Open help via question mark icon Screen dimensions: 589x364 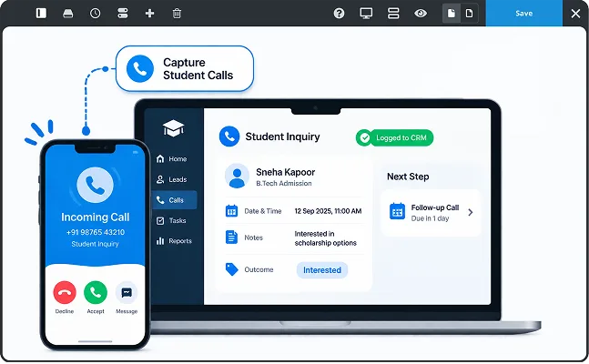pyautogui.click(x=339, y=13)
